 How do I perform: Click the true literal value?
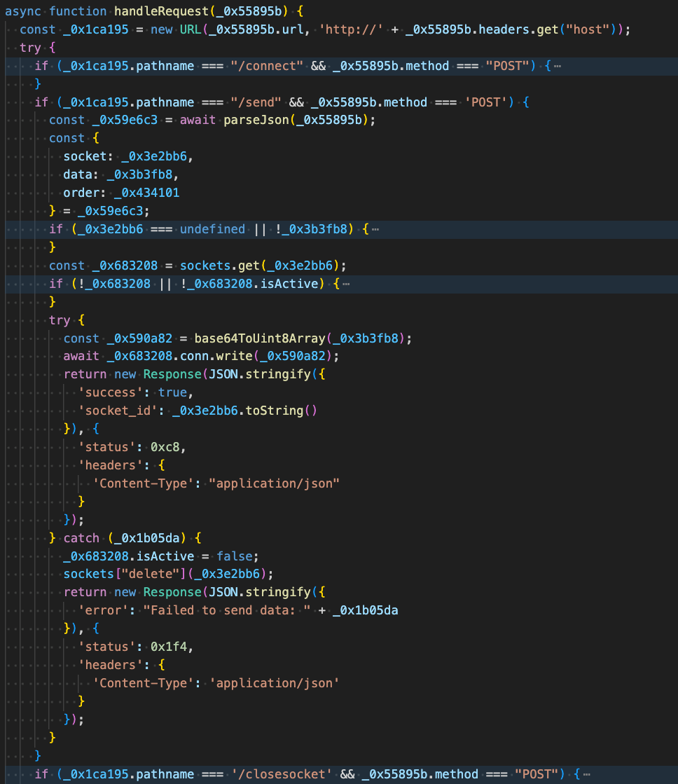172,392
